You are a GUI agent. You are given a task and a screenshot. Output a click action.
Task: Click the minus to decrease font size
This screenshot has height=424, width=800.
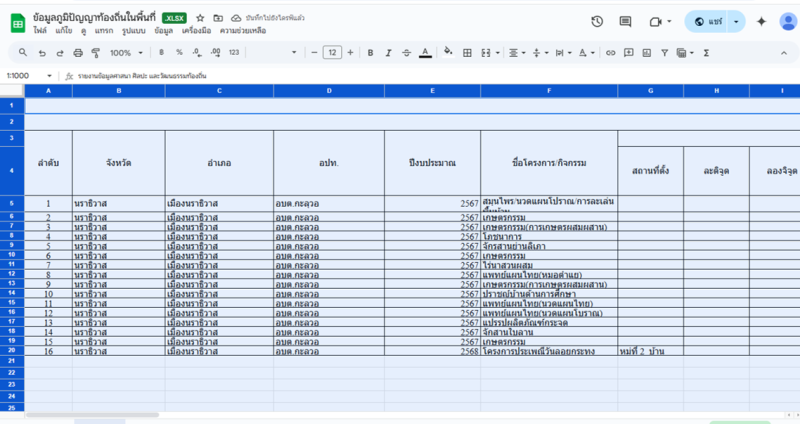pos(314,53)
